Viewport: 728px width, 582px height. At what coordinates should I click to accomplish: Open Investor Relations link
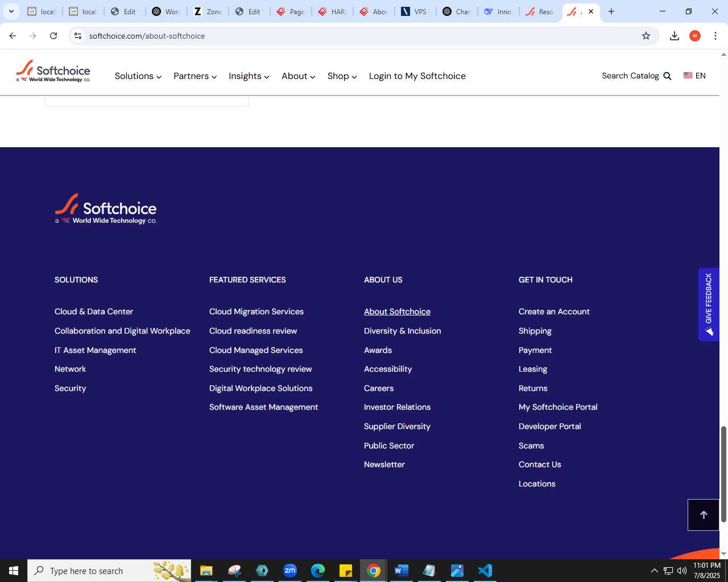(x=397, y=407)
